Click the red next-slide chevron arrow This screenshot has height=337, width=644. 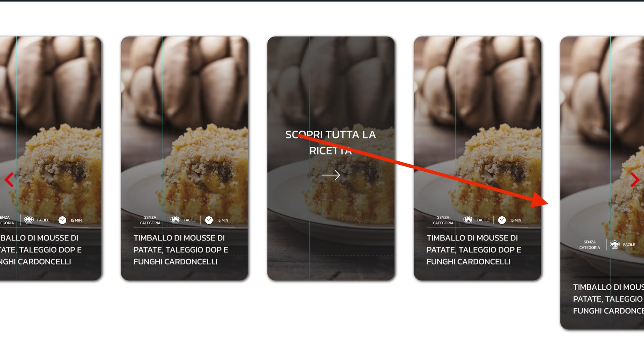(635, 180)
